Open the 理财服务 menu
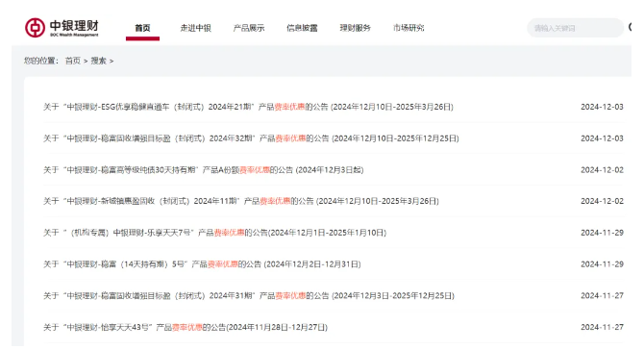 [356, 28]
